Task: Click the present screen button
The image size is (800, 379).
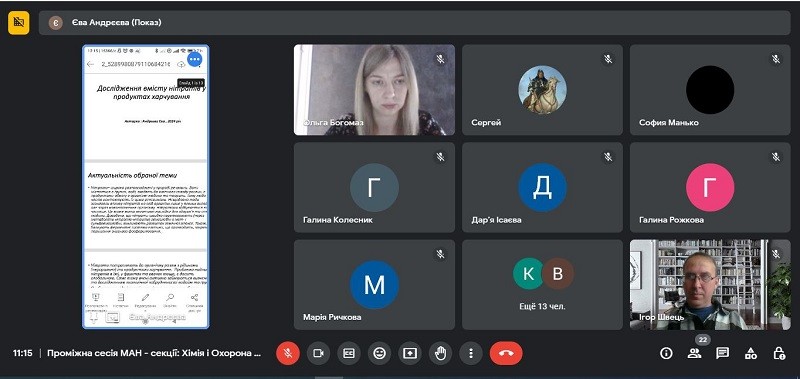Action: 410,353
